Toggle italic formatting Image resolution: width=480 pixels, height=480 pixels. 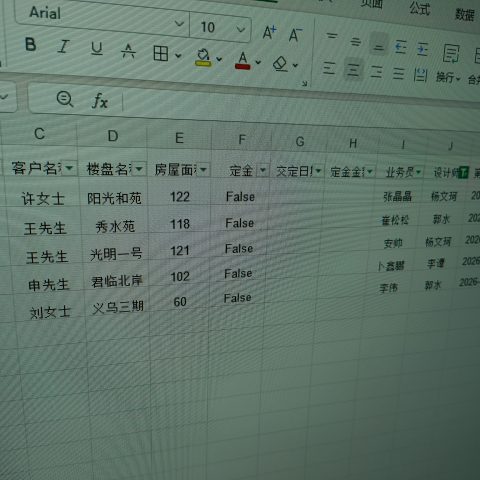pos(63,46)
